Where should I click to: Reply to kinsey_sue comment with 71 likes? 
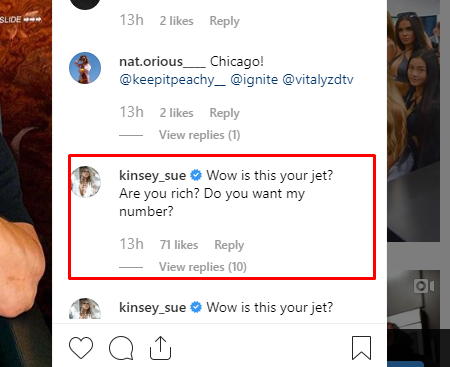click(229, 245)
